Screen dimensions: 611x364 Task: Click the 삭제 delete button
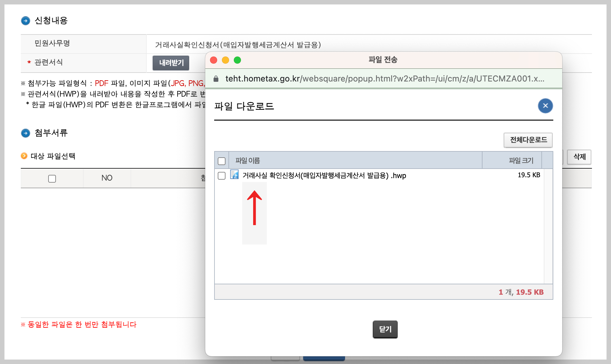[x=579, y=157]
